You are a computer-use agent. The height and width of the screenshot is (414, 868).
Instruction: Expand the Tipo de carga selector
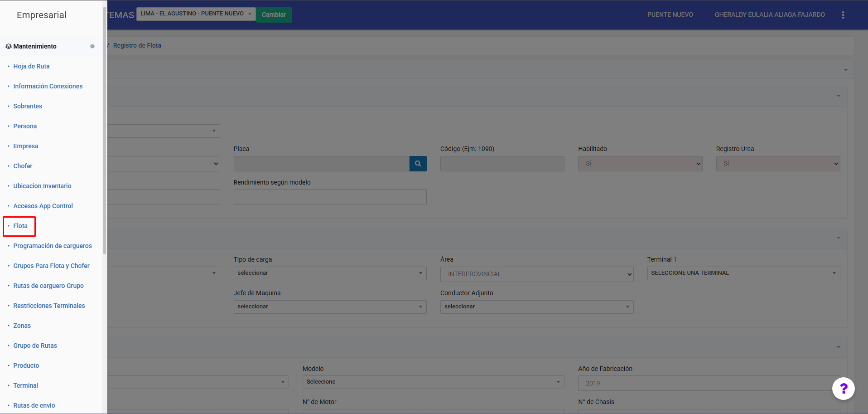pyautogui.click(x=330, y=273)
